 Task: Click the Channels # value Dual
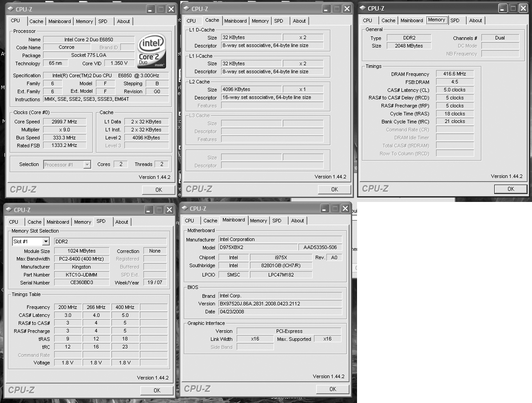tap(500, 38)
